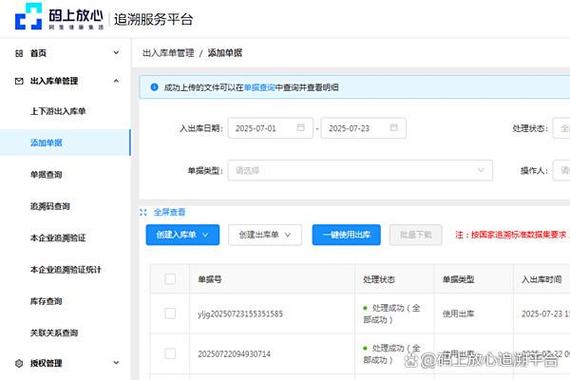Click the start date field 2025-07-01

tap(270, 128)
